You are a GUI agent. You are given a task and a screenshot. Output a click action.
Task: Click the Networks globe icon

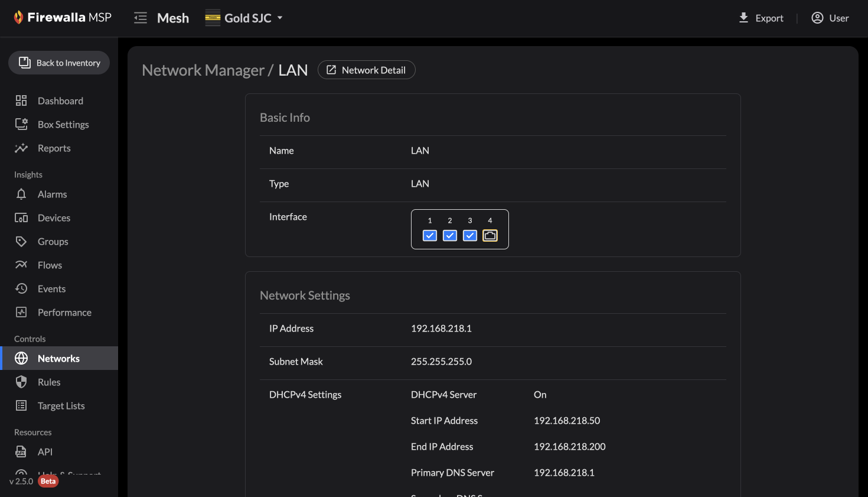[x=21, y=358]
